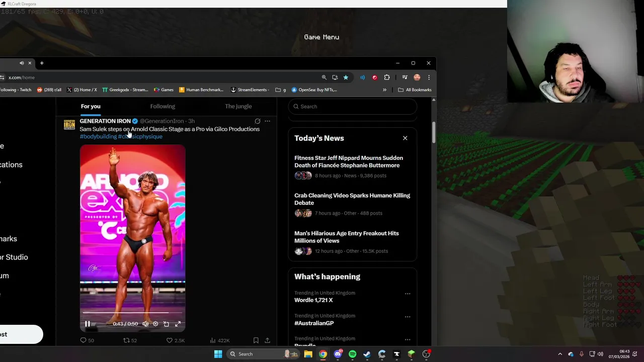Open the Wordle 1,721 X trend

(x=313, y=300)
